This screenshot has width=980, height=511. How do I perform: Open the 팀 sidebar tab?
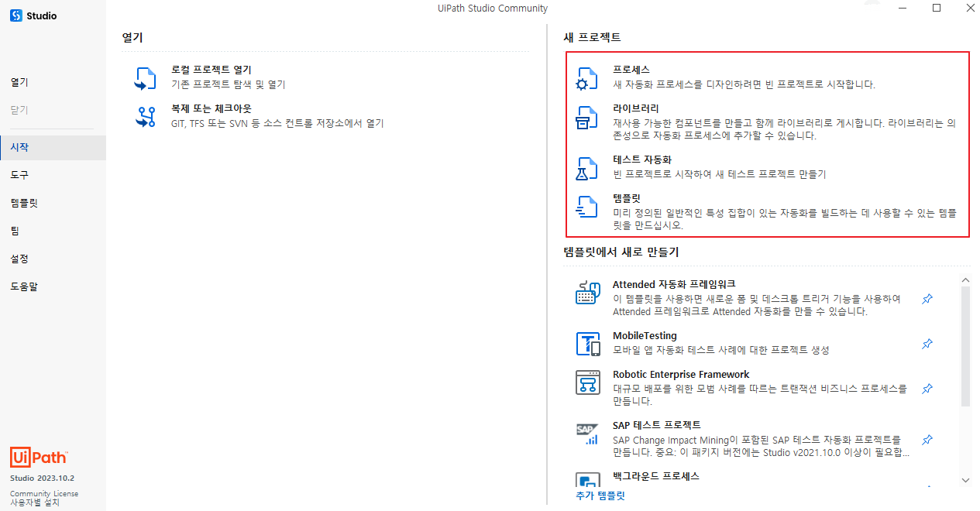tap(53, 231)
